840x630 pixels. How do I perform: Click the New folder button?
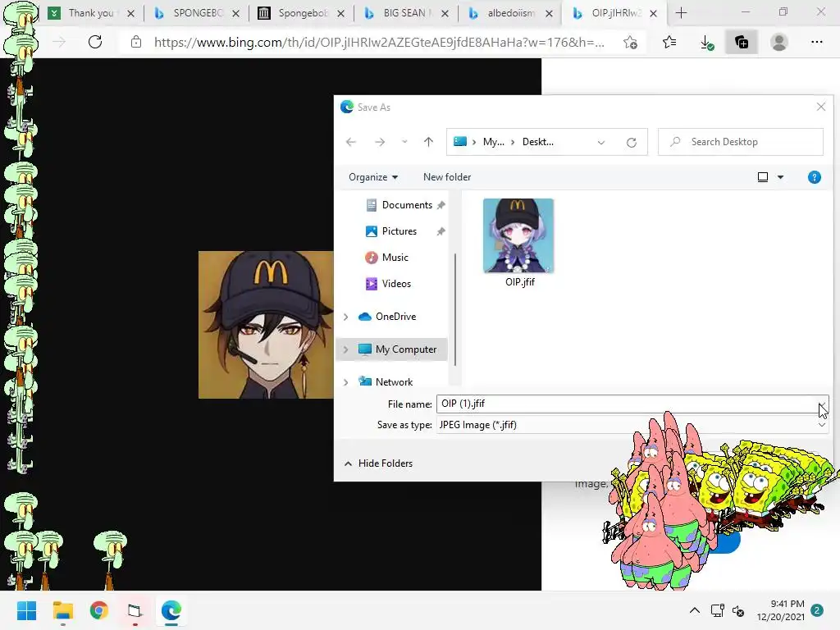coord(447,177)
